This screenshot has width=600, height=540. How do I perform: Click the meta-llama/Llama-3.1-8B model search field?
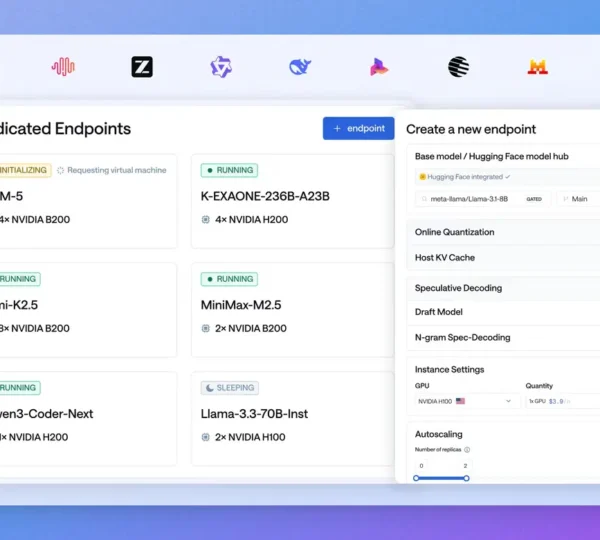(x=483, y=199)
